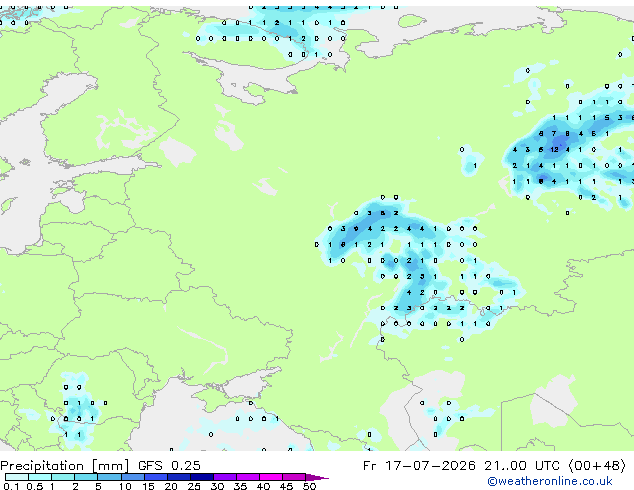Click the legend value label '20'
This screenshot has height=490, width=634.
pos(171,486)
